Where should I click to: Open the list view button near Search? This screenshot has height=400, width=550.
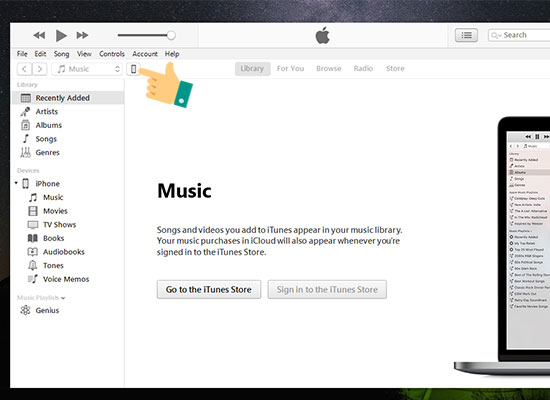[x=466, y=35]
